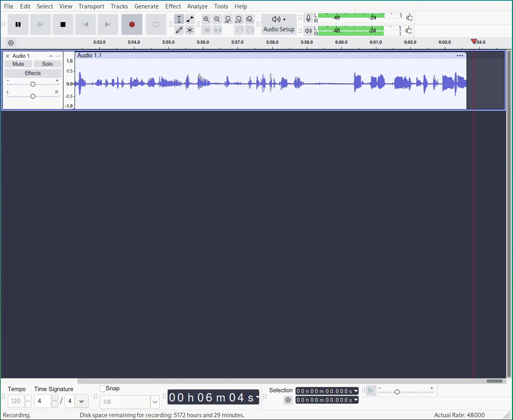Open the Transport menu

(x=91, y=6)
